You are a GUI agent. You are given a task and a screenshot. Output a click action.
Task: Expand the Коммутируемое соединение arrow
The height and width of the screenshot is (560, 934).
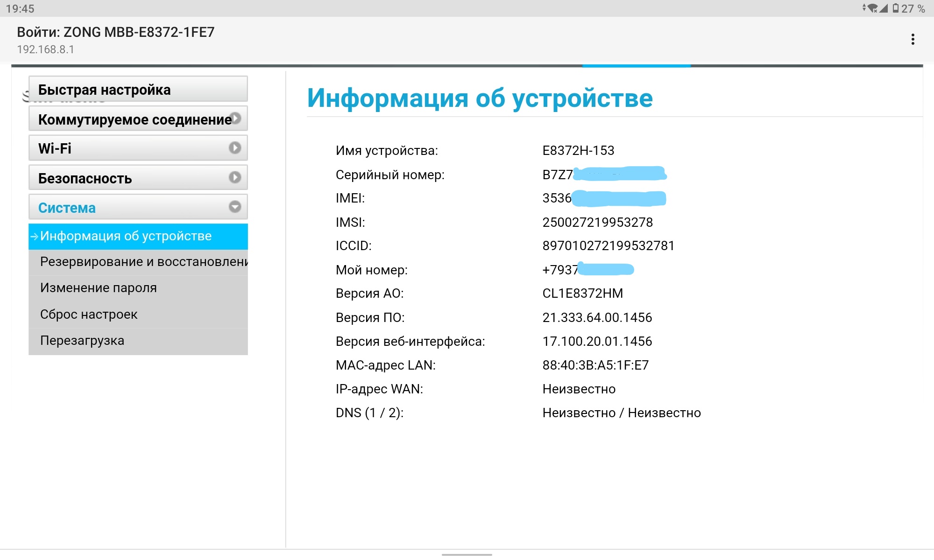point(236,119)
